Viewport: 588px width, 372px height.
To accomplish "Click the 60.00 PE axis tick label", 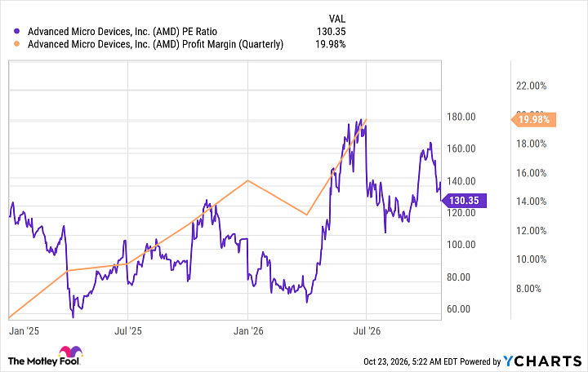I will [x=458, y=309].
